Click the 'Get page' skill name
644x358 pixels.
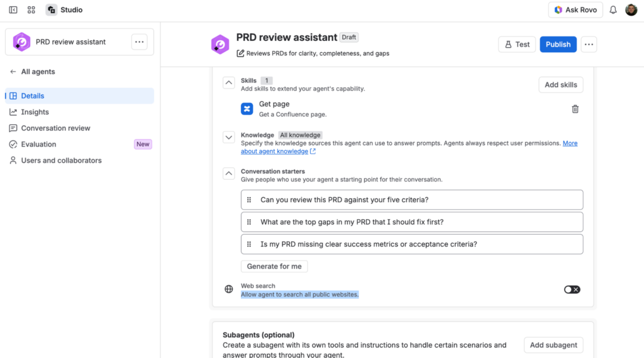274,104
